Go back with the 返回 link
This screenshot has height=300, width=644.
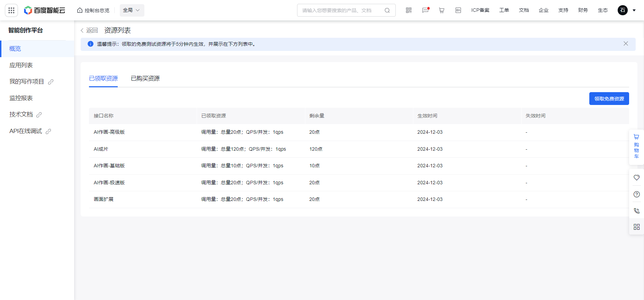(x=89, y=30)
